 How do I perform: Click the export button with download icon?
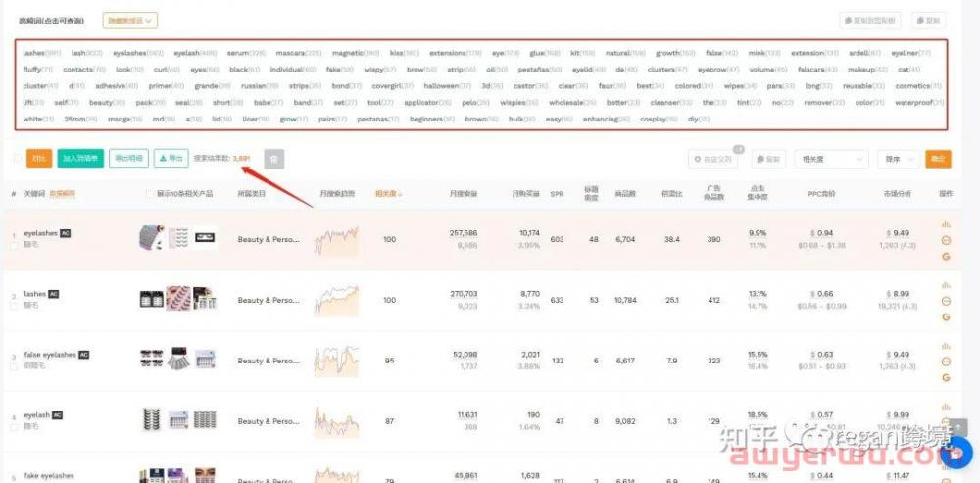tap(171, 159)
